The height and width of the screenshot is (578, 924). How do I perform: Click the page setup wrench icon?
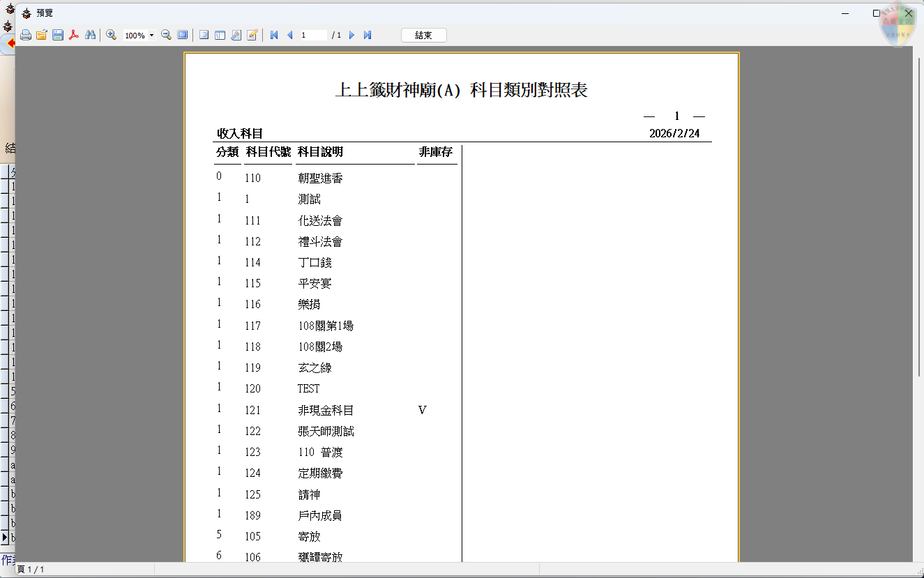(x=236, y=34)
